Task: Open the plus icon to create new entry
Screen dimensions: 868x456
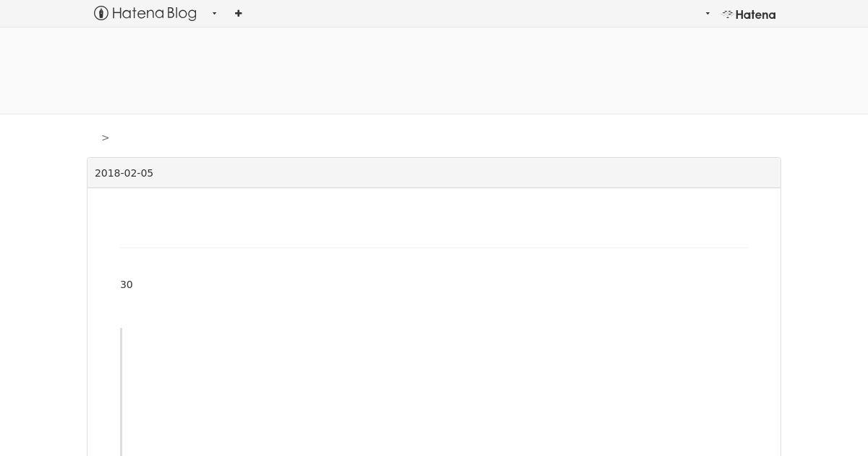Action: [238, 13]
